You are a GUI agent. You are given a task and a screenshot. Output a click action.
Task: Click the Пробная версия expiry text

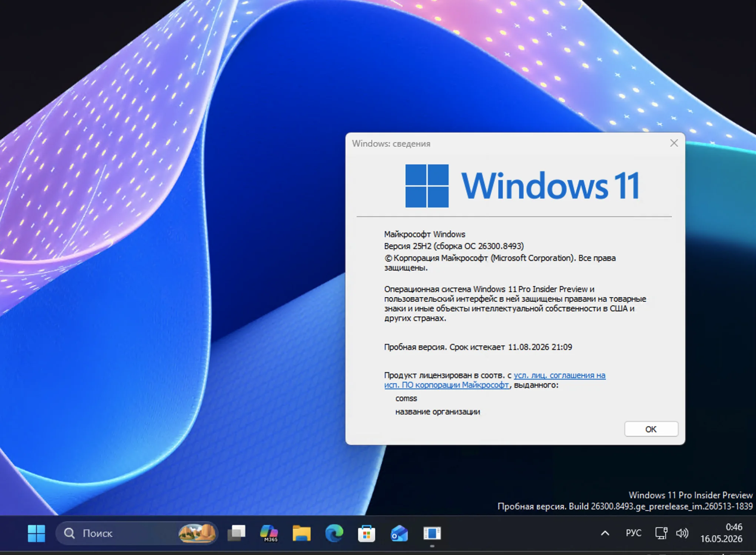478,347
